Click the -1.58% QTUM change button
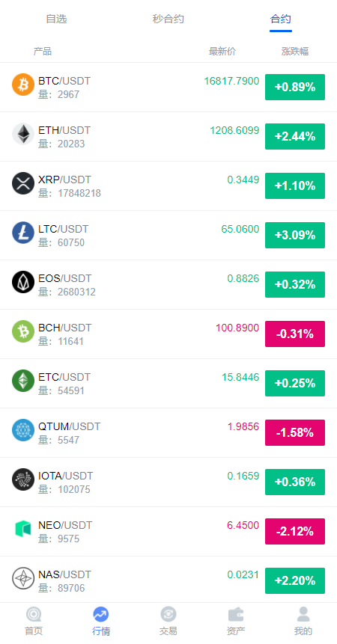 [295, 432]
